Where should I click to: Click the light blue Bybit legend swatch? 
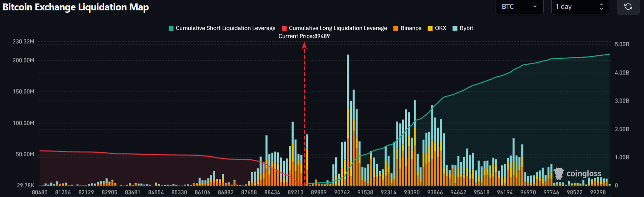click(x=455, y=28)
